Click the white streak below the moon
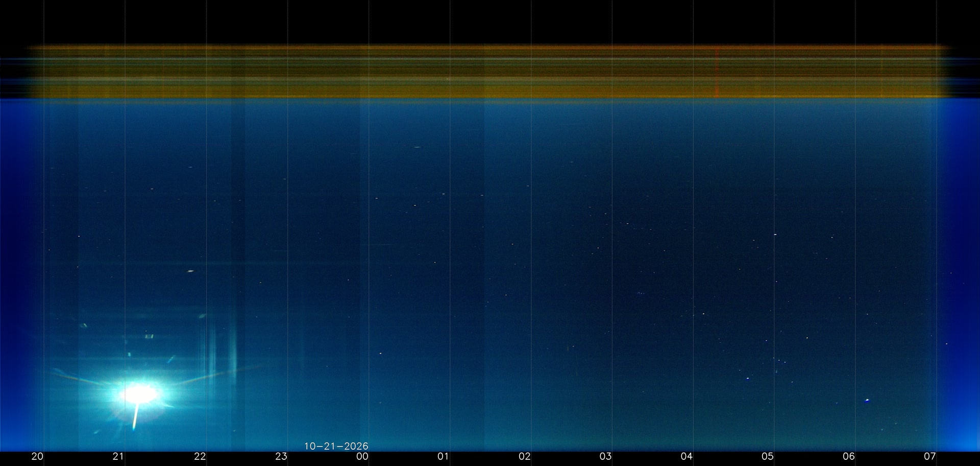The height and width of the screenshot is (466, 980). [136, 416]
